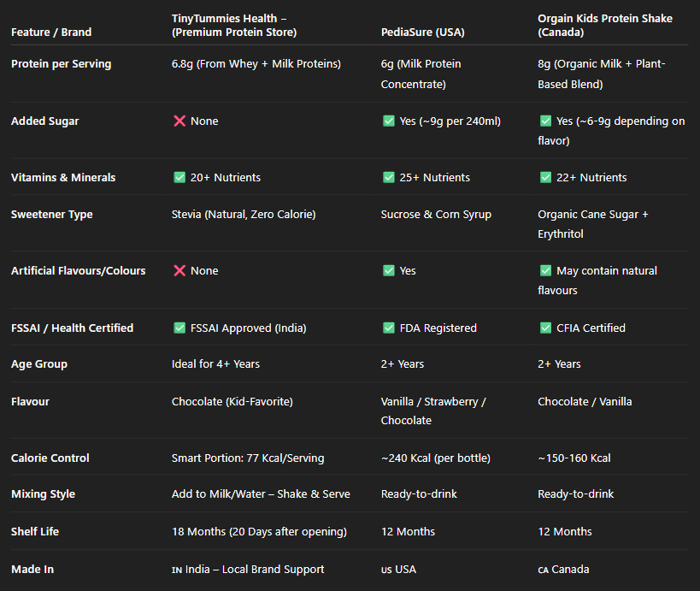Click PediaSure '12 Months' shelf life cell
Screen dimensions: 700x591
(x=408, y=532)
